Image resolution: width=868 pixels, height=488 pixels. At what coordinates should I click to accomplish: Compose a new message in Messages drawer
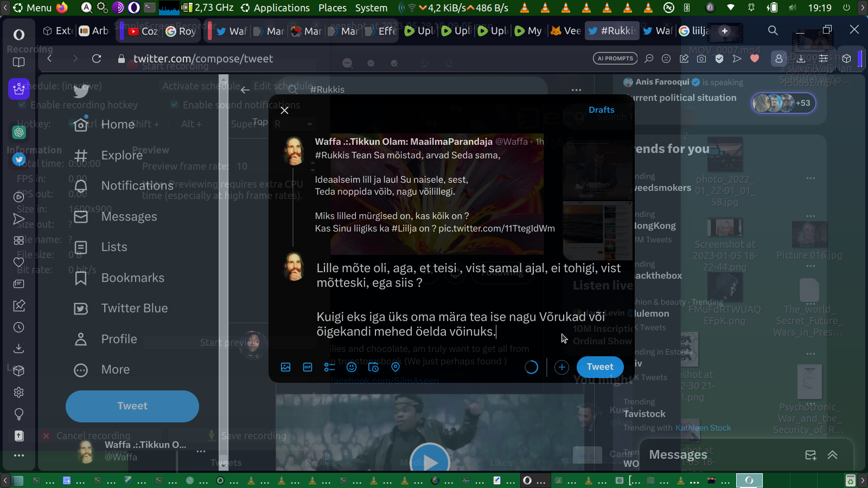pos(810,455)
